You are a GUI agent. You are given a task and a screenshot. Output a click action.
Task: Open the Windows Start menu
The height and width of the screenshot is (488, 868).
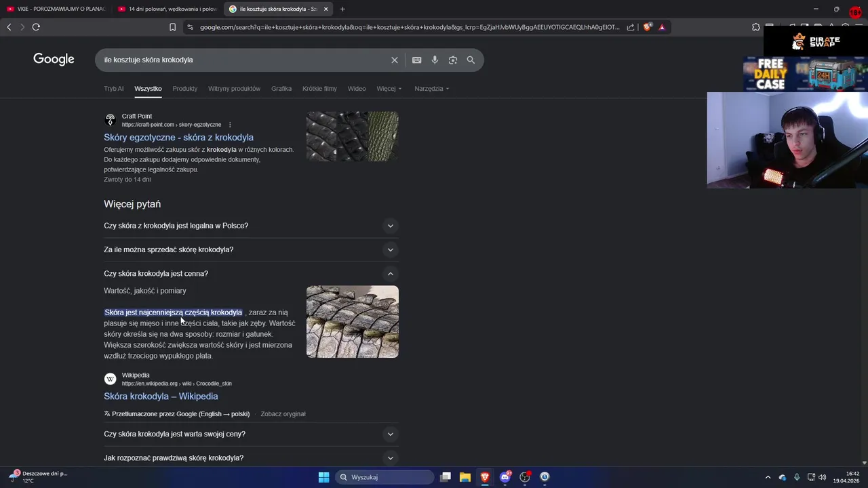click(x=323, y=477)
